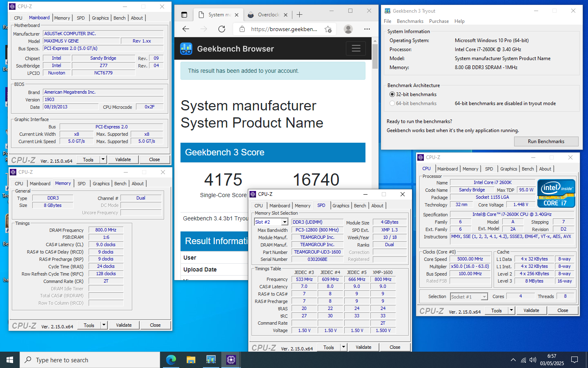
Task: Click the browser back arrow
Action: (x=186, y=29)
